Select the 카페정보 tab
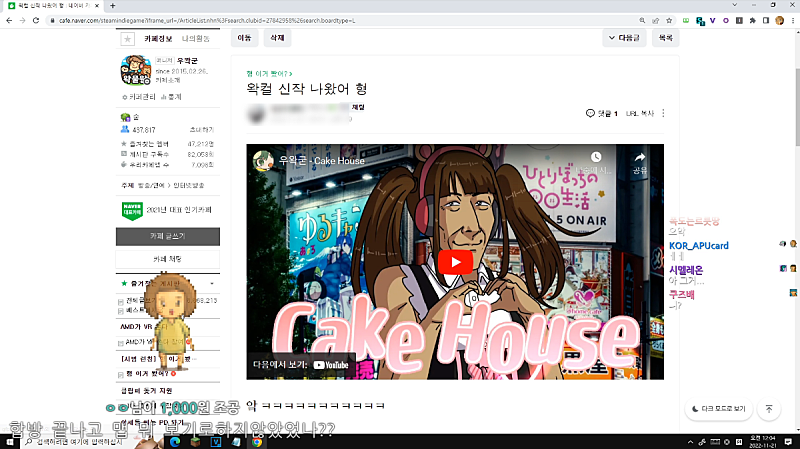 pyautogui.click(x=158, y=39)
